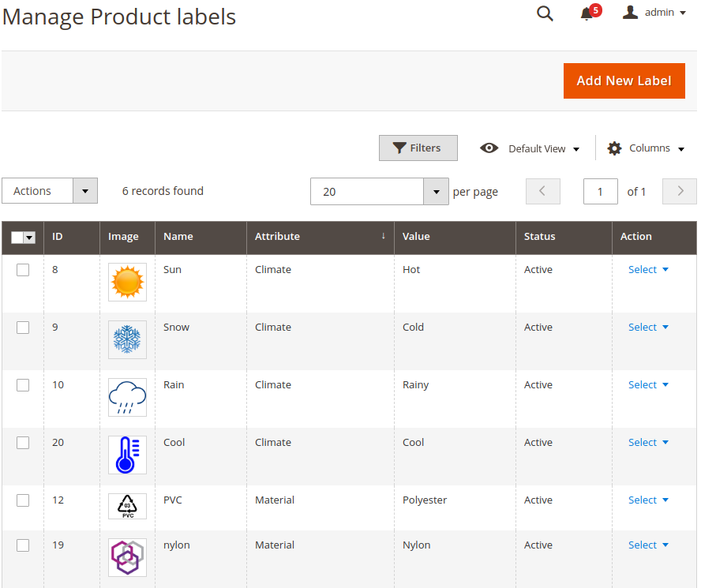This screenshot has width=701, height=588.
Task: Click the page number input field
Action: pyautogui.click(x=601, y=191)
